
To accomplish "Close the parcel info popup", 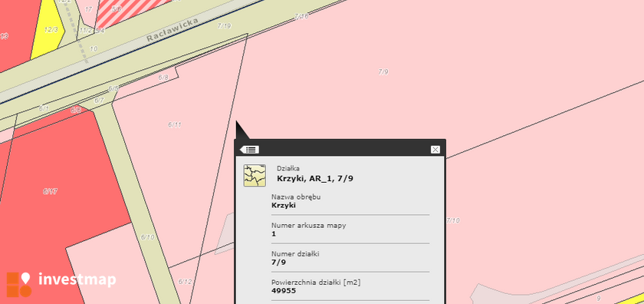I will pos(435,150).
